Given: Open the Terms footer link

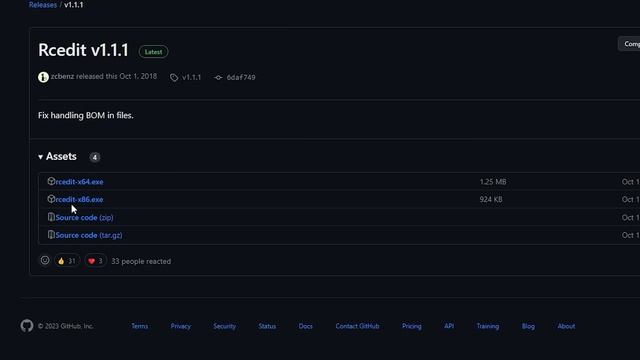Looking at the screenshot, I should (140, 326).
